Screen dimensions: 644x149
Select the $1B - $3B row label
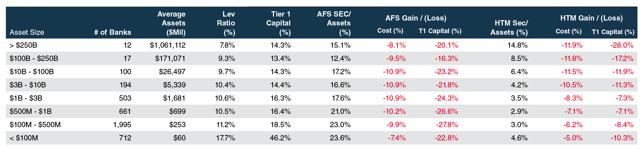pyautogui.click(x=26, y=98)
